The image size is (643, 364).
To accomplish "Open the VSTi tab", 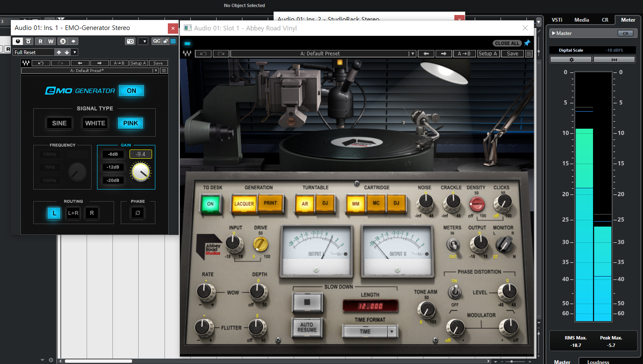I will (557, 20).
